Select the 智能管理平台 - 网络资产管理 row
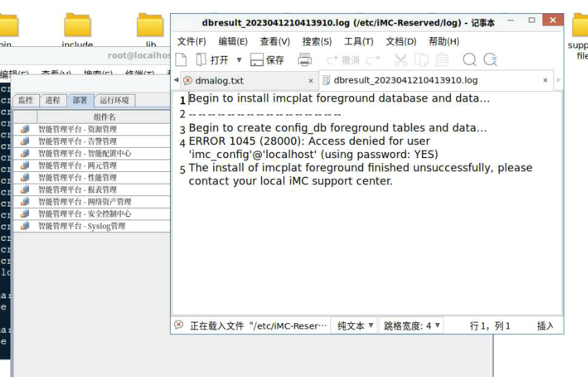 tap(91, 202)
